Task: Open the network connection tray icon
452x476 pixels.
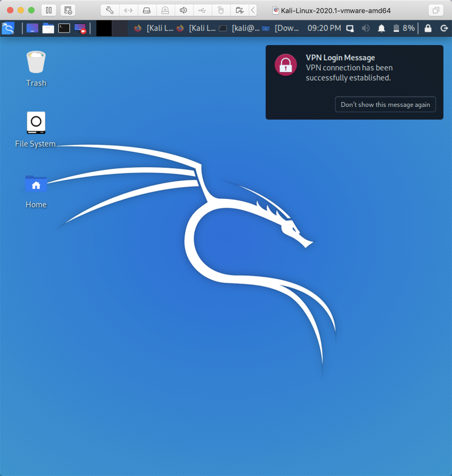Action: coord(350,29)
